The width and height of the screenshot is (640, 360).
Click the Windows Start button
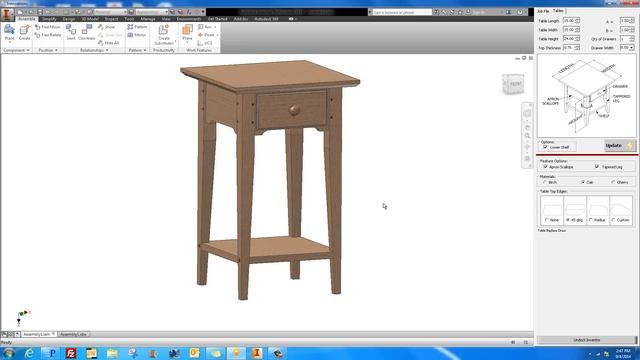[9, 353]
